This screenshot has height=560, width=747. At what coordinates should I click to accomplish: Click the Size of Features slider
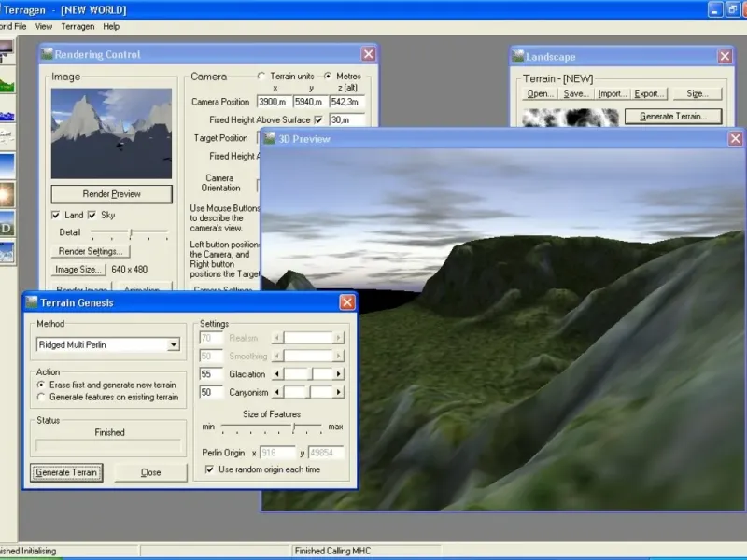294,427
